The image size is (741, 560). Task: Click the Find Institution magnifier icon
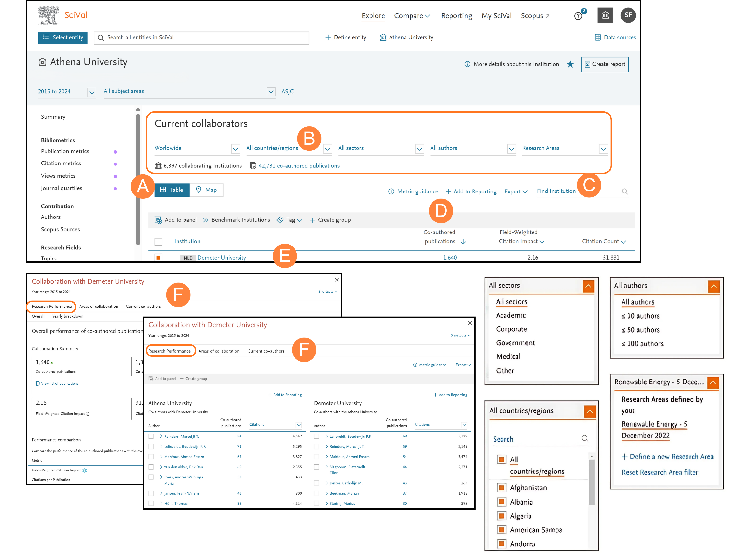(x=625, y=191)
